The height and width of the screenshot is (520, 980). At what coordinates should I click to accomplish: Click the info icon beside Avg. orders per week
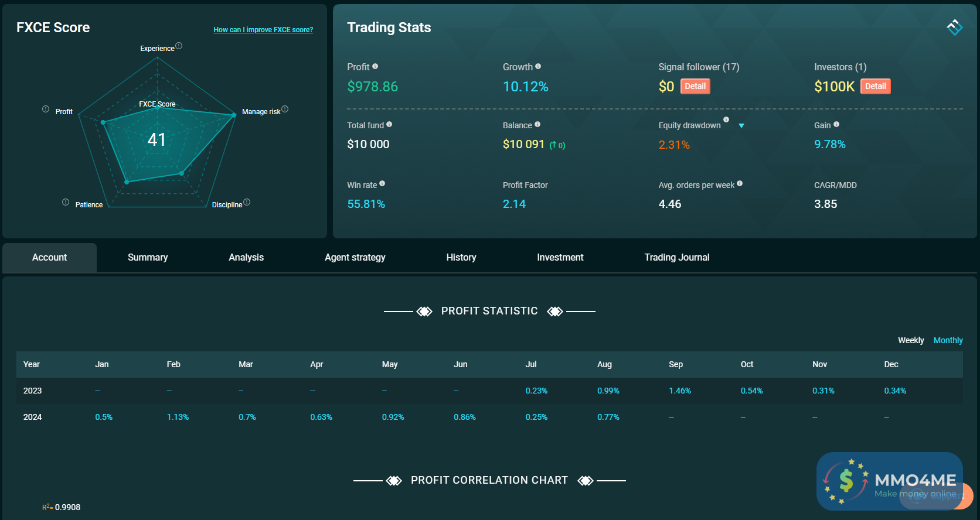(x=740, y=183)
